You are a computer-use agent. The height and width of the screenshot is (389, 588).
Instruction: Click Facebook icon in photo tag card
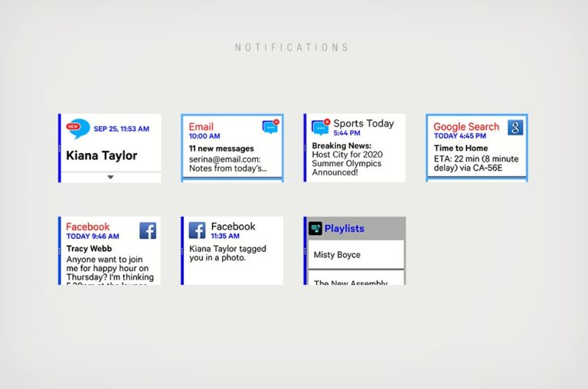pos(197,230)
